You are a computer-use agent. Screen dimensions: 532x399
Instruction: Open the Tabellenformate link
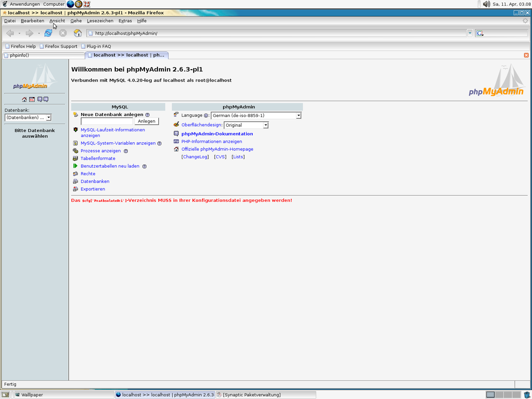98,158
